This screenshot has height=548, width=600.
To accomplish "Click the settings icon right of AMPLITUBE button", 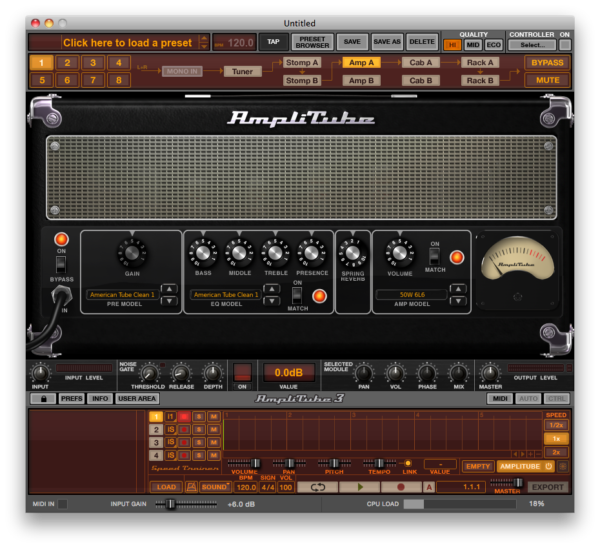I will tap(562, 466).
